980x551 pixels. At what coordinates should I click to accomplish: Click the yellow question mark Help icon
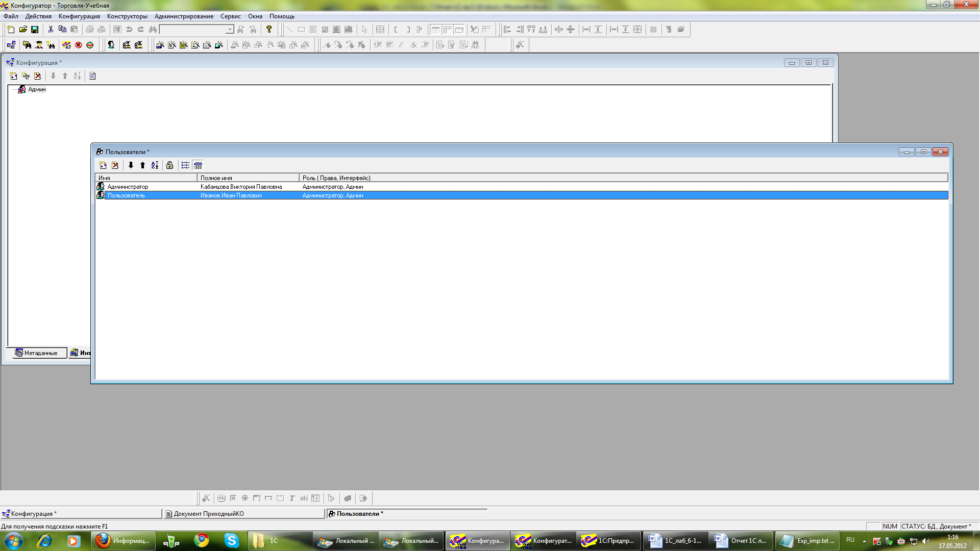point(269,30)
